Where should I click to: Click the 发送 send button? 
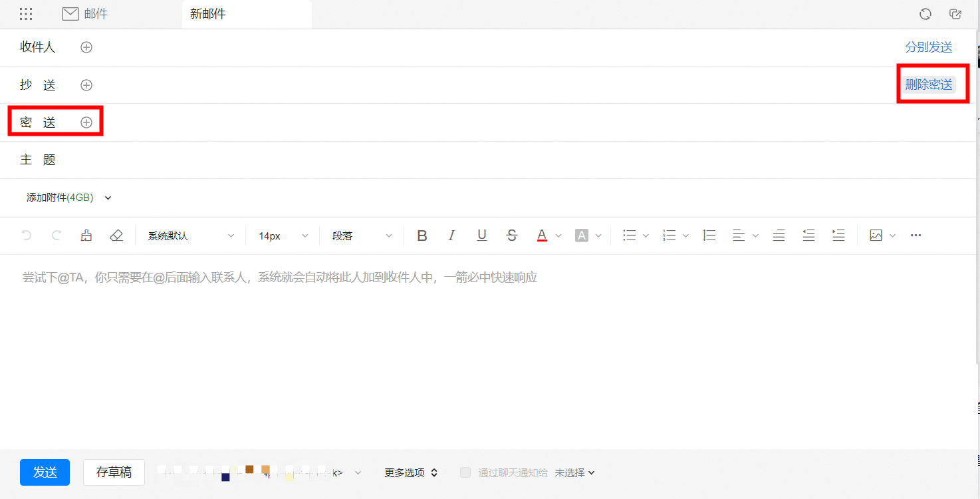pos(45,472)
